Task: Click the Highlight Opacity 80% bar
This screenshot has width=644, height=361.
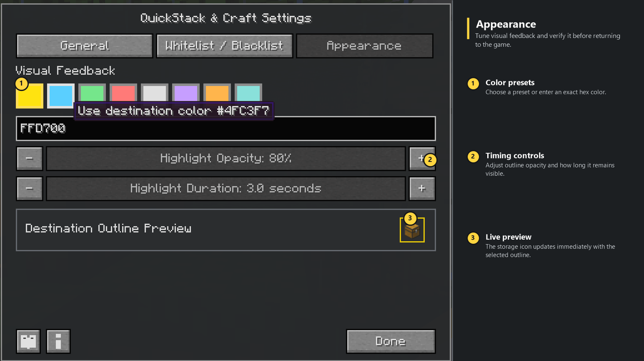Action: pos(226,159)
